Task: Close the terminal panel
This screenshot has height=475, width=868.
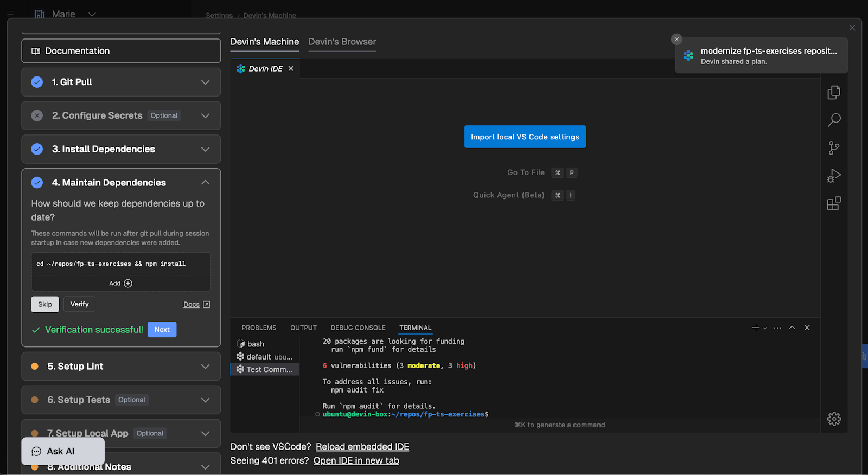Action: pyautogui.click(x=807, y=328)
